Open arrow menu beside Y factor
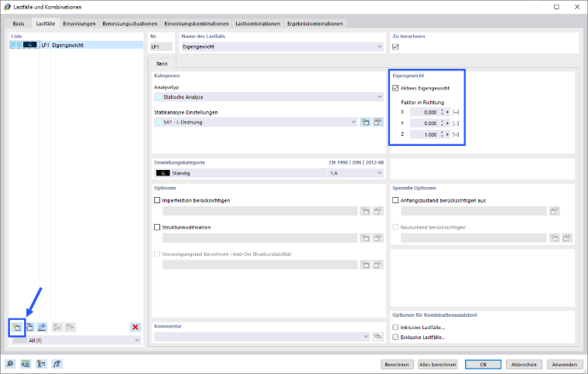The height and width of the screenshot is (374, 588). (x=447, y=123)
